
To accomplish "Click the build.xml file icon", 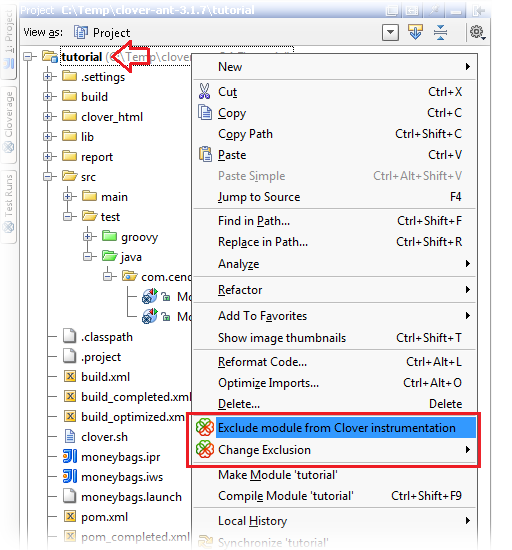I will (70, 376).
